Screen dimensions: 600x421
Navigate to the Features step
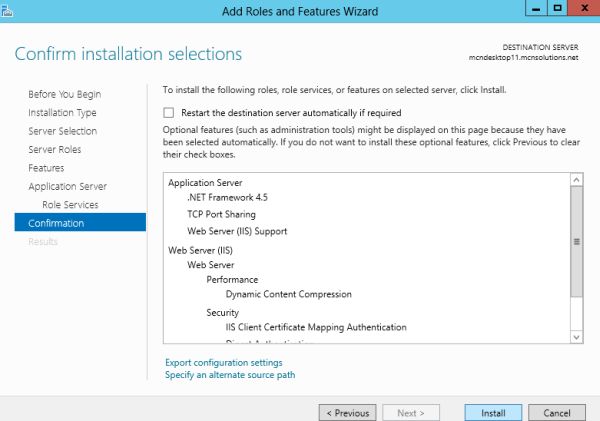46,168
